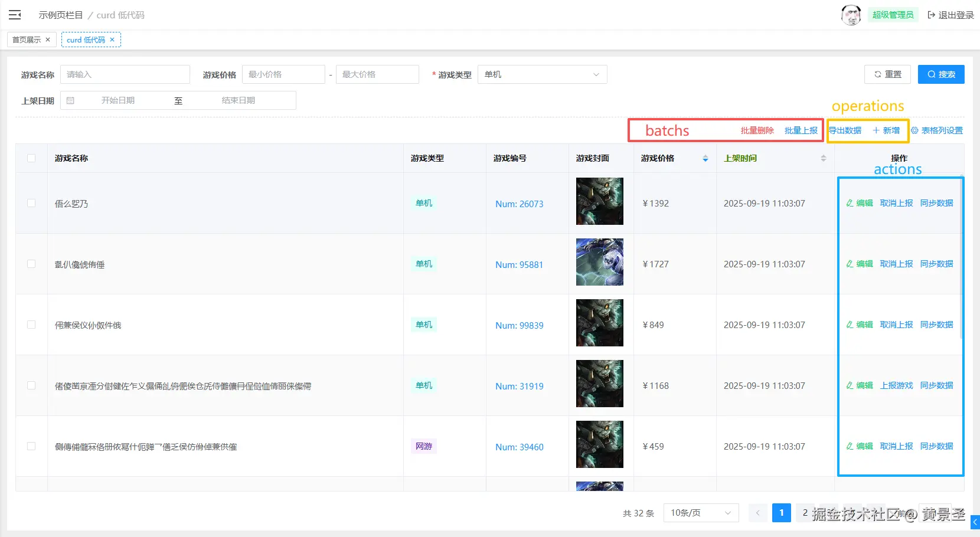Pick the 开始日期 start date field
Image resolution: width=980 pixels, height=537 pixels.
118,100
